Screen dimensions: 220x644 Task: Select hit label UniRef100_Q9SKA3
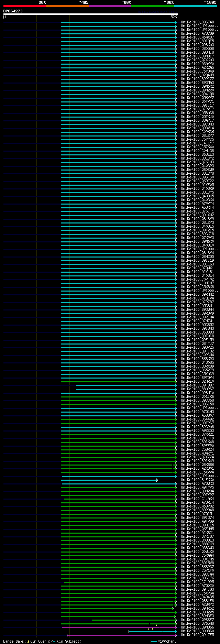(197, 45)
